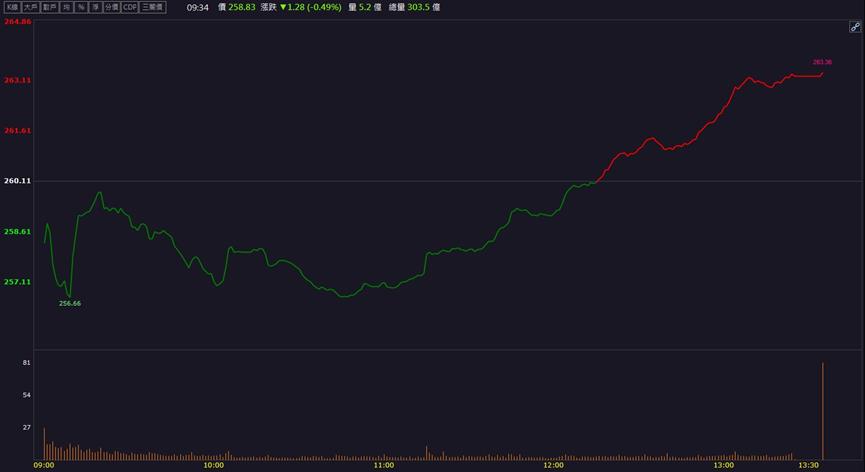865x472 pixels.
Task: Click the 11:00 time axis label
Action: point(384,465)
